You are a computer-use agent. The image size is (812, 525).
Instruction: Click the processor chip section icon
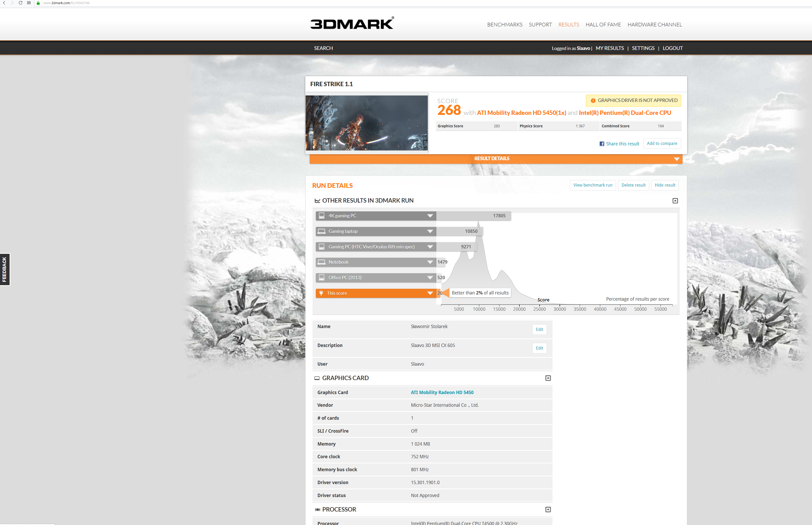pos(317,510)
